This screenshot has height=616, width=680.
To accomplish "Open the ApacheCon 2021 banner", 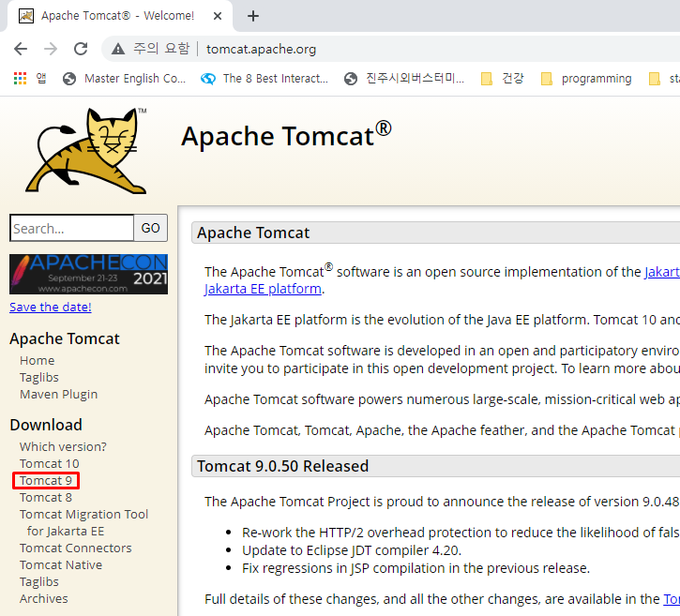I will pyautogui.click(x=88, y=274).
